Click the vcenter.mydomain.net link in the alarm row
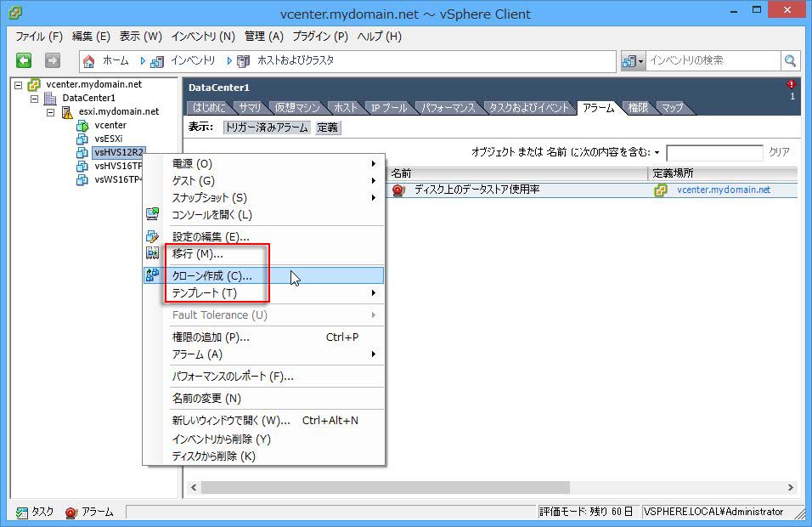The height and width of the screenshot is (527, 812). 724,190
